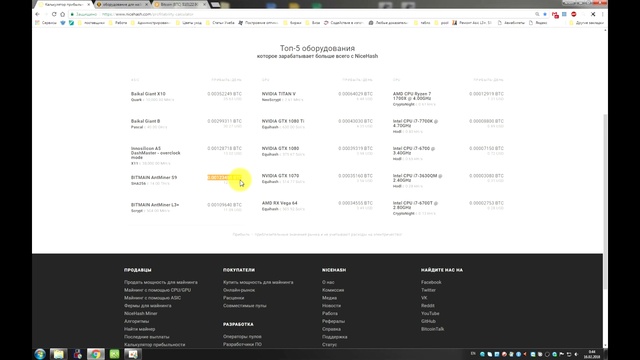Open YouTube social link
The width and height of the screenshot is (640, 360).
coord(430,313)
